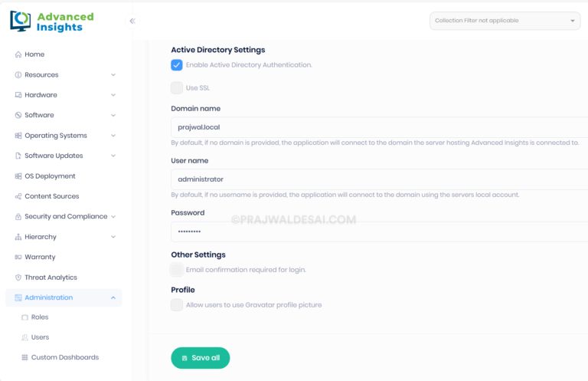
Task: Click the Roles folder icon
Action: click(x=24, y=317)
